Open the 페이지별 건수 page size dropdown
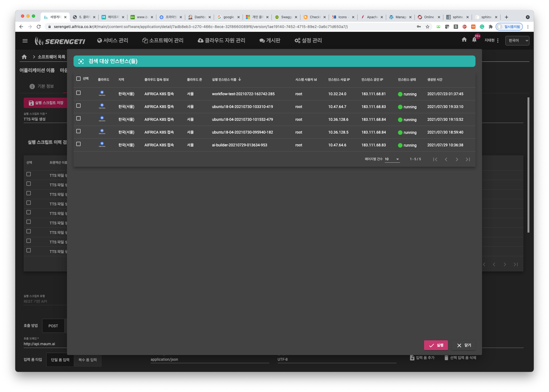 392,159
